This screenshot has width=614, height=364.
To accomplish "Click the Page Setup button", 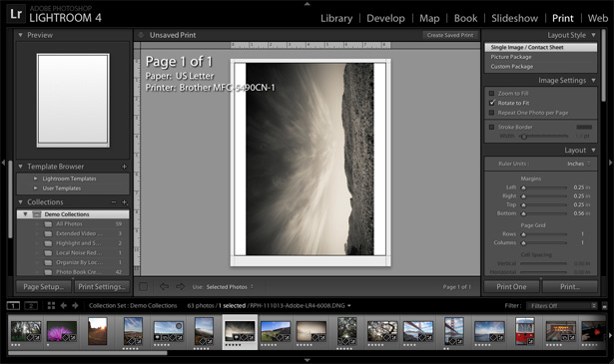I will click(x=44, y=287).
